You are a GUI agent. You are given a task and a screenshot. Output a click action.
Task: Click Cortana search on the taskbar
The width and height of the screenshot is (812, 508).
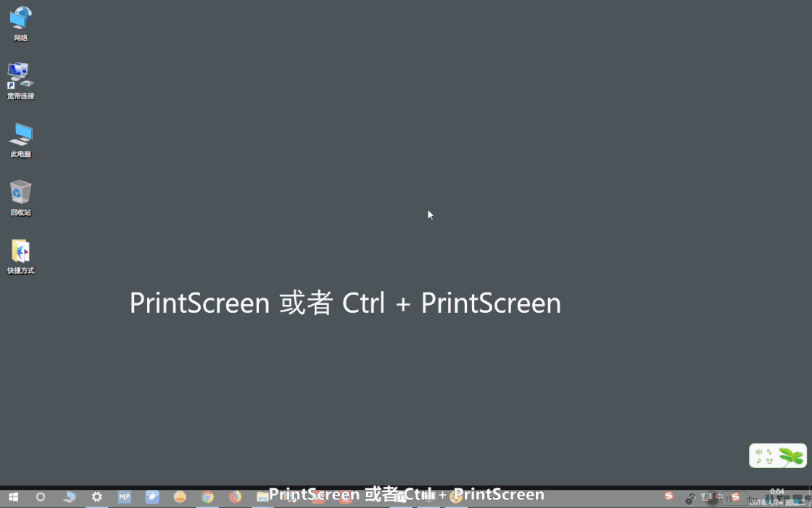point(41,497)
